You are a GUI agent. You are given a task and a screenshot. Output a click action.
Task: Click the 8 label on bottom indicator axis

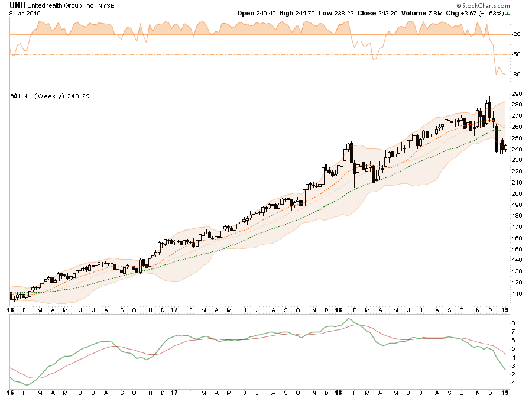(514, 323)
